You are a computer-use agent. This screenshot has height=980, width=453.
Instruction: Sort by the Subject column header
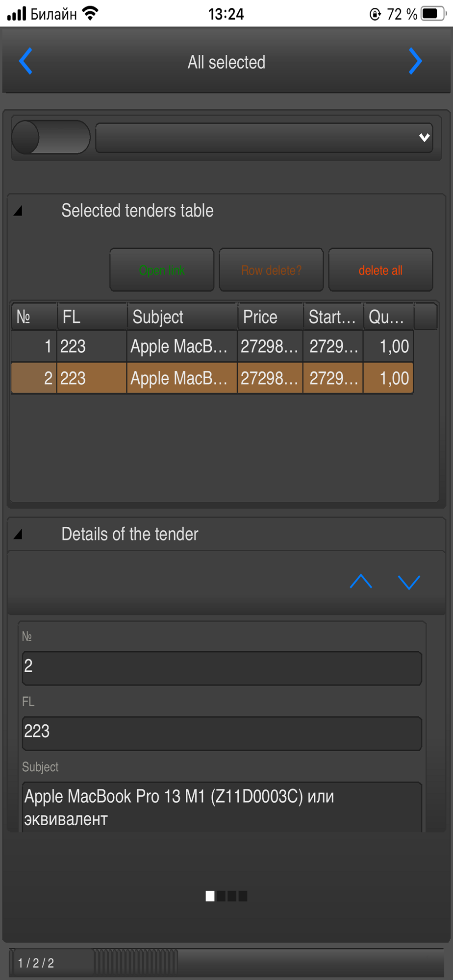tap(182, 317)
